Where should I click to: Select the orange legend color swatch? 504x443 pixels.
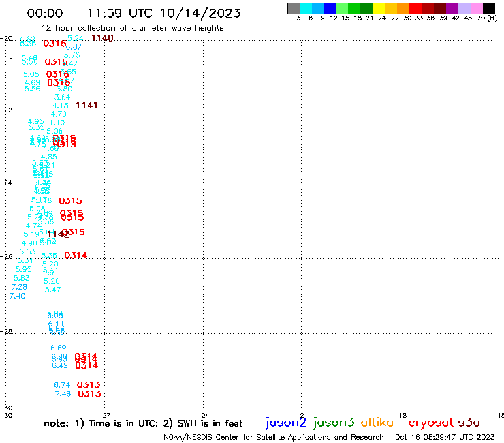[x=403, y=9]
